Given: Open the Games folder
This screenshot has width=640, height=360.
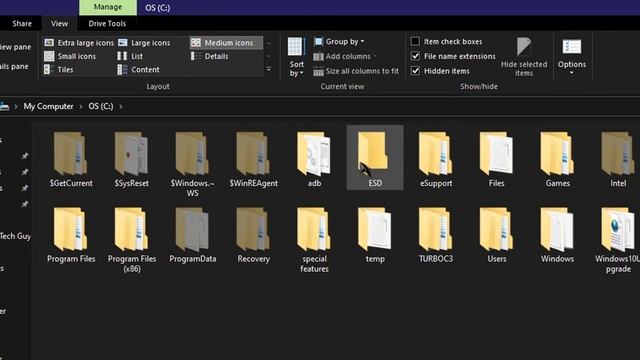Looking at the screenshot, I should point(558,159).
